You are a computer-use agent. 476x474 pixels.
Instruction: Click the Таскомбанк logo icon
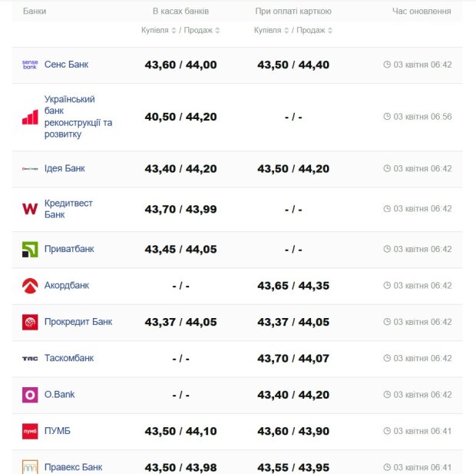30,359
